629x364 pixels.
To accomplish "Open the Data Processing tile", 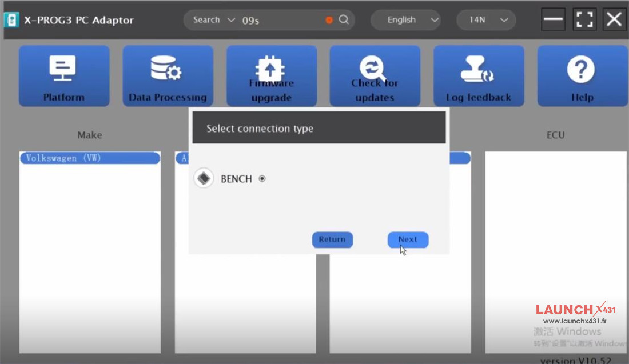I will pyautogui.click(x=168, y=76).
